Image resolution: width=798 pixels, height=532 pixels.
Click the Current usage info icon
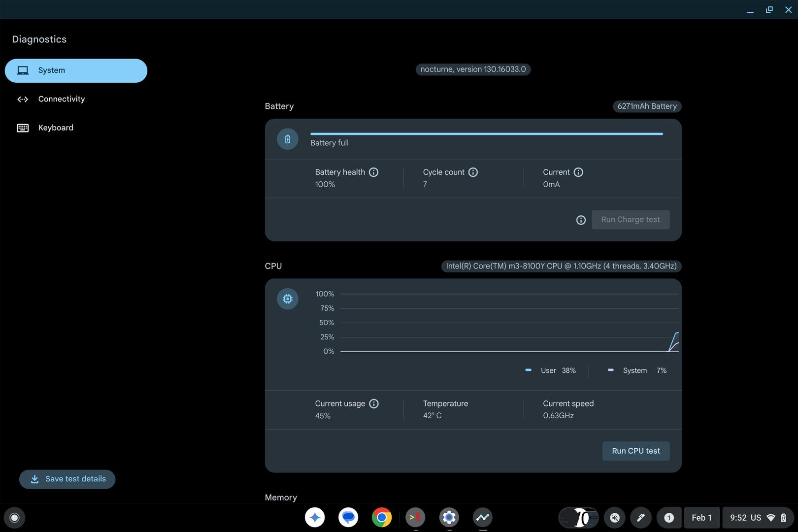tap(374, 404)
